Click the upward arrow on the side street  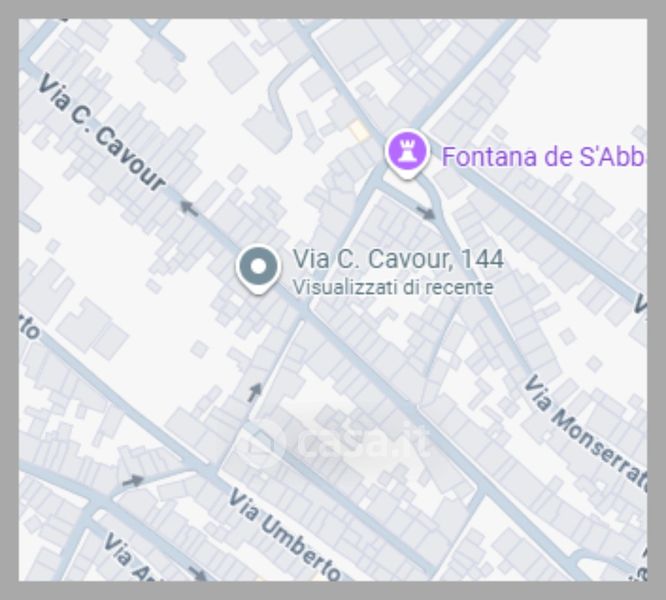254,392
